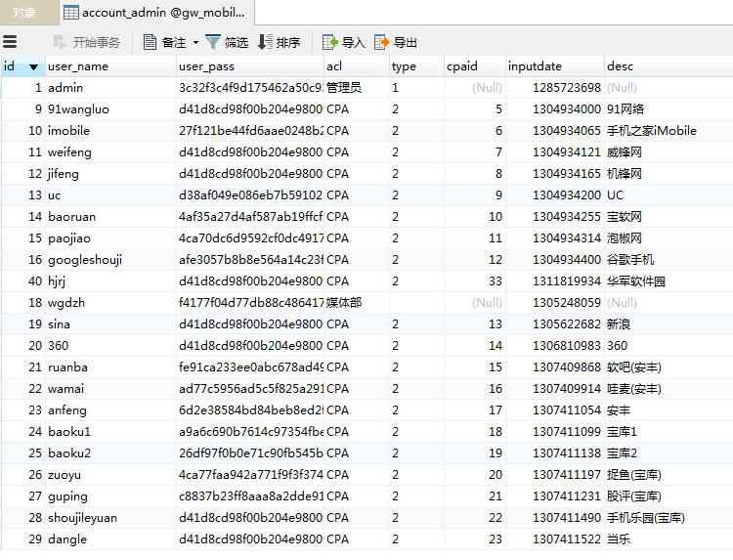Select the 'guping' cell
733x560 pixels.
(x=110, y=495)
